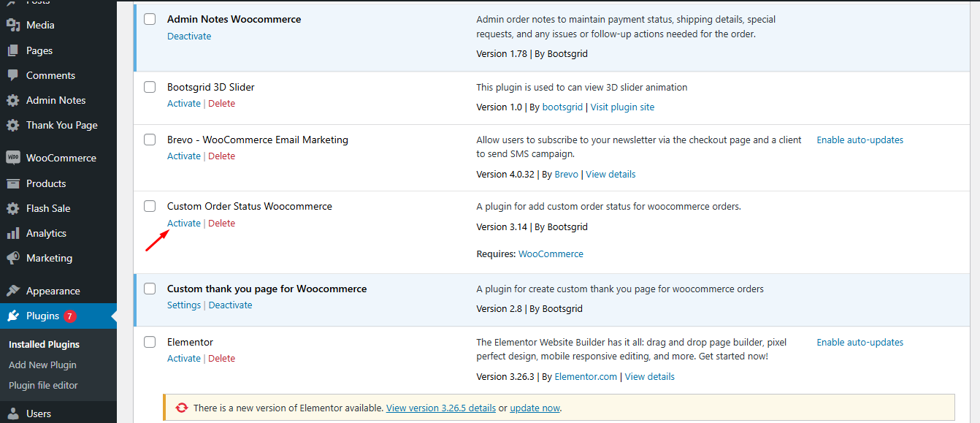Click the Flash Sale gear icon
Viewport: 980px width, 423px height.
click(x=13, y=208)
